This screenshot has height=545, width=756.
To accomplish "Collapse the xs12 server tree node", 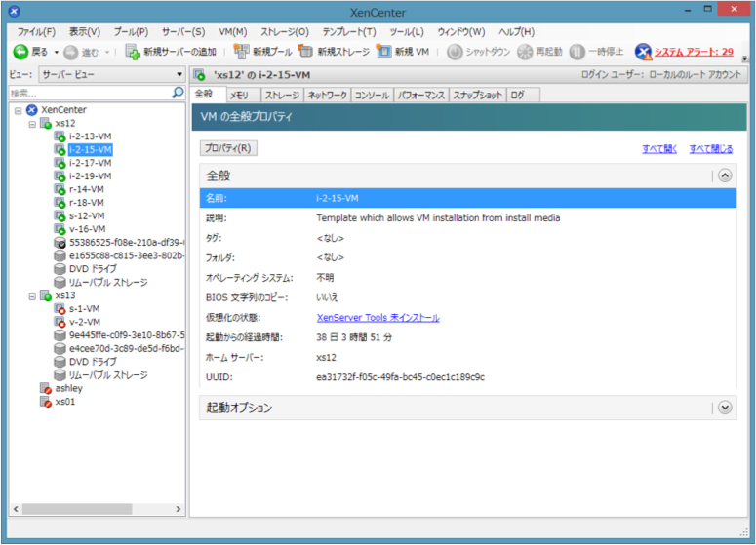I will click(32, 124).
